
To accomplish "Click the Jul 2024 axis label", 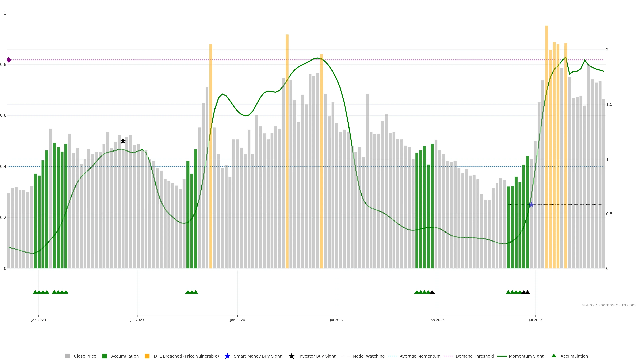I will tap(336, 320).
